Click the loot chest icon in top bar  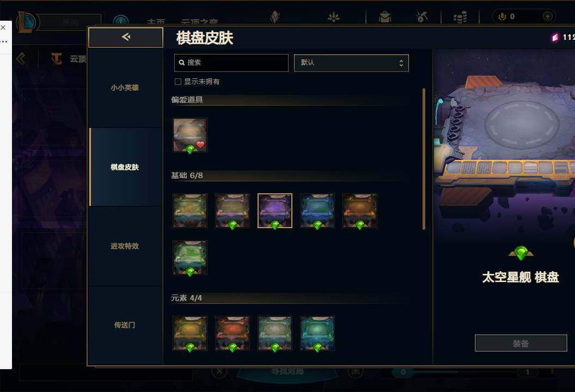385,17
